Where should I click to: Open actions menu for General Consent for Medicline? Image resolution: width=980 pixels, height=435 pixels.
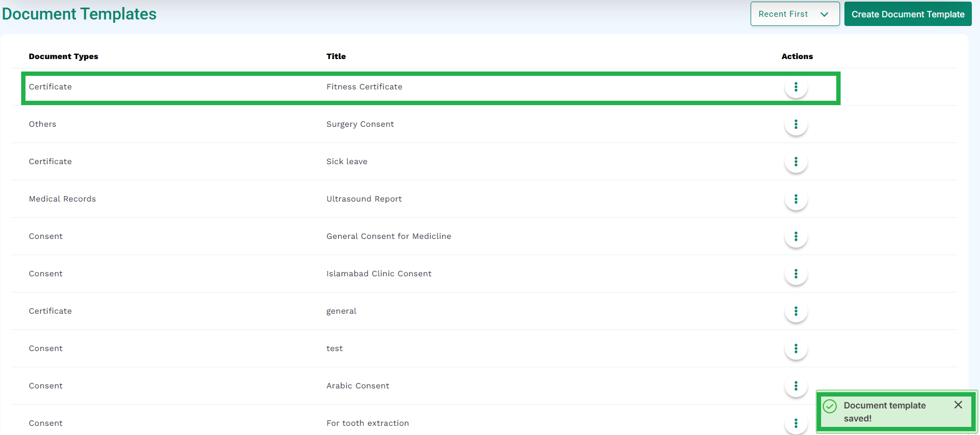pos(796,236)
